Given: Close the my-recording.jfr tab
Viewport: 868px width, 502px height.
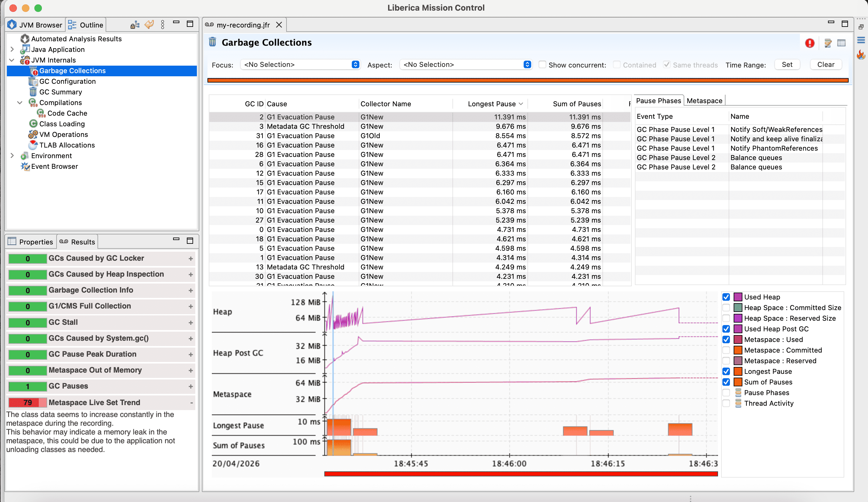Looking at the screenshot, I should 279,25.
